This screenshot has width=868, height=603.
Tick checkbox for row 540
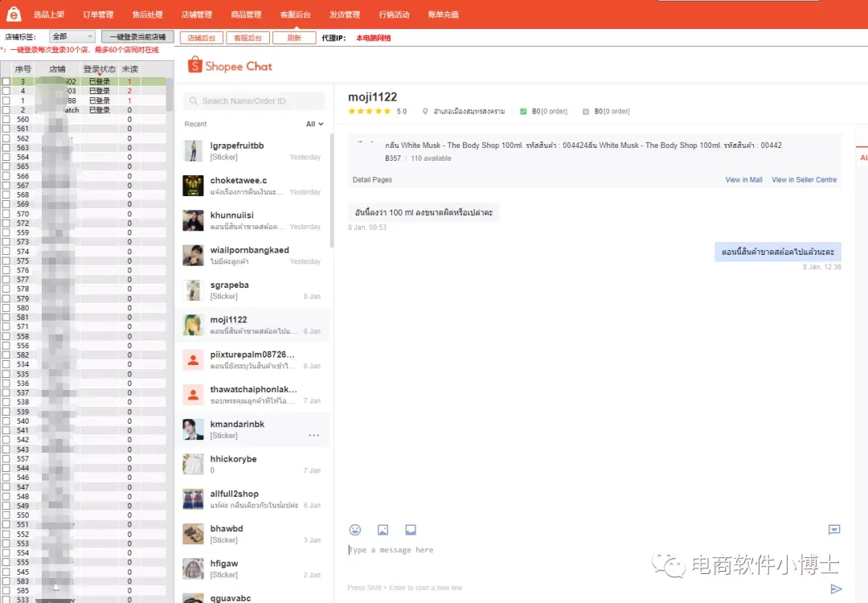point(6,420)
